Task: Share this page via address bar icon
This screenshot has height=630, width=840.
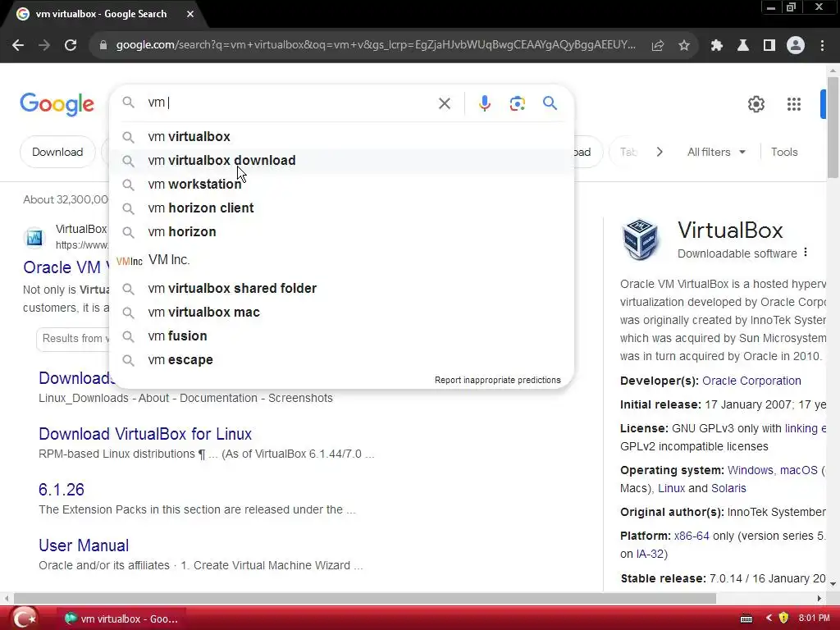Action: 658,46
